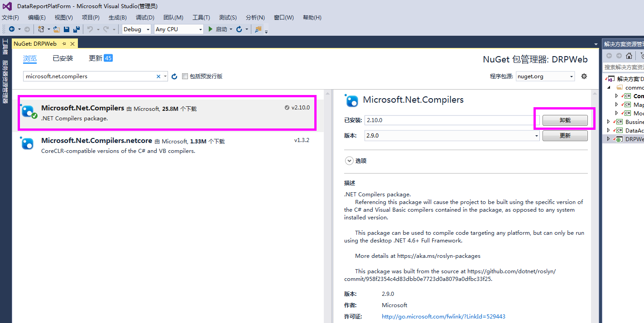Click the Find in Files toolbar icon
This screenshot has height=323, width=644.
click(x=258, y=29)
